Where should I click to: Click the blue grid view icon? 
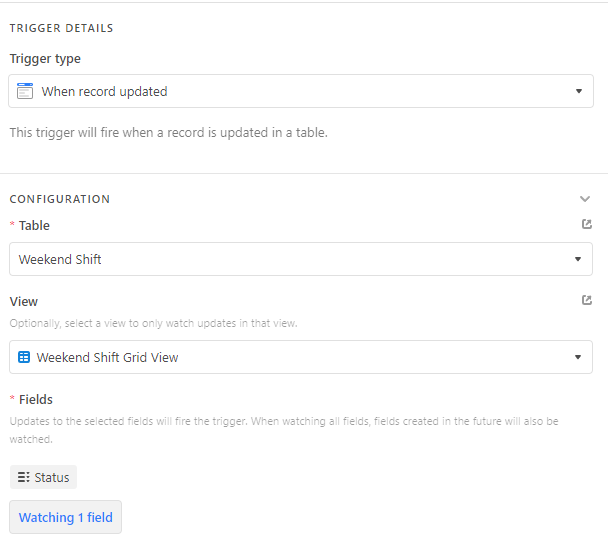tap(24, 357)
